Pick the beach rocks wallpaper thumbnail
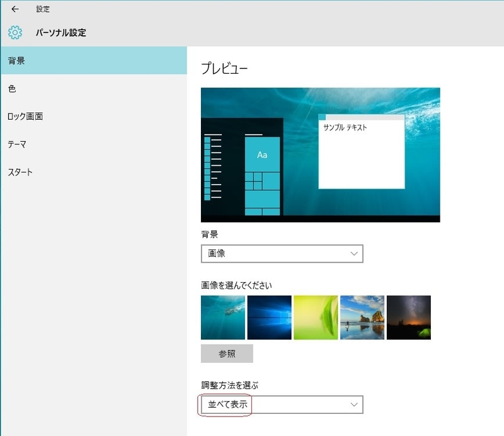Viewport: 504px width, 436px height. pyautogui.click(x=362, y=318)
